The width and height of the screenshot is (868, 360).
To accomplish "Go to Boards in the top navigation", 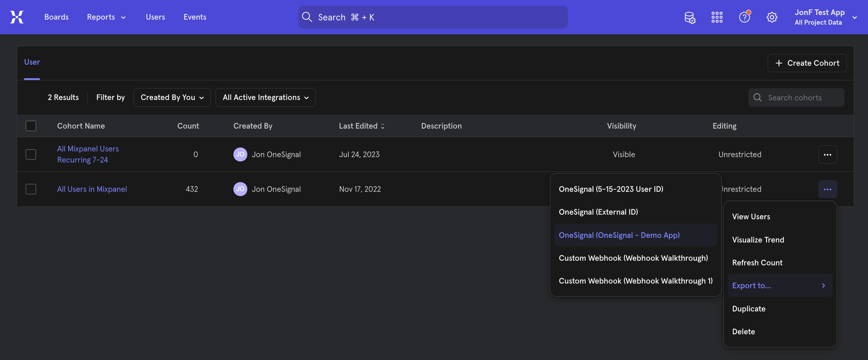I will point(56,17).
